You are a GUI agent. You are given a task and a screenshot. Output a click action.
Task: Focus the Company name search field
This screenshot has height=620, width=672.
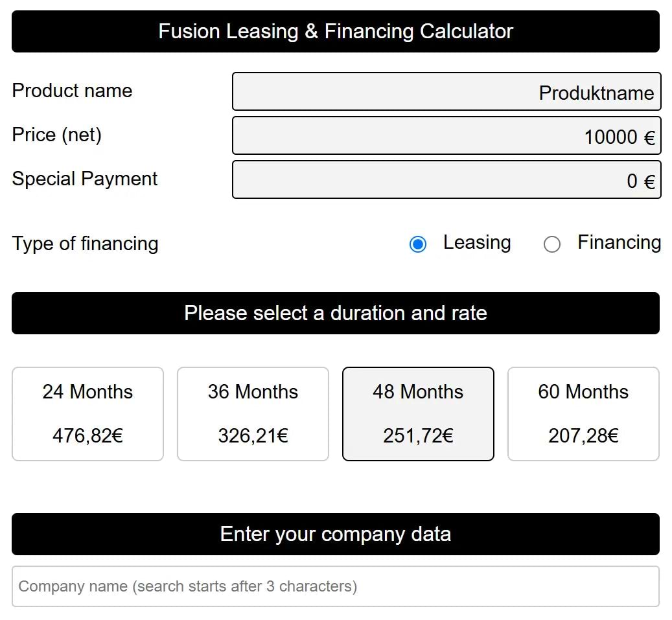pos(336,586)
